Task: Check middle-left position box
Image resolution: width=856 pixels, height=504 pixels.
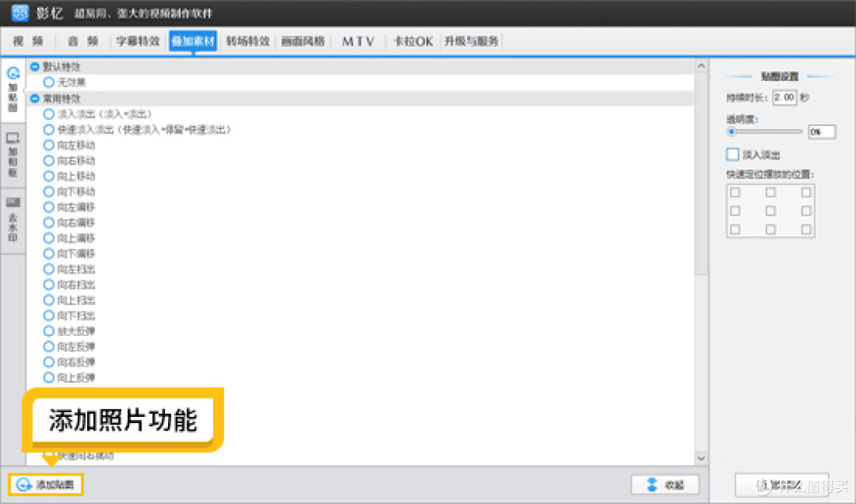Action: [736, 211]
